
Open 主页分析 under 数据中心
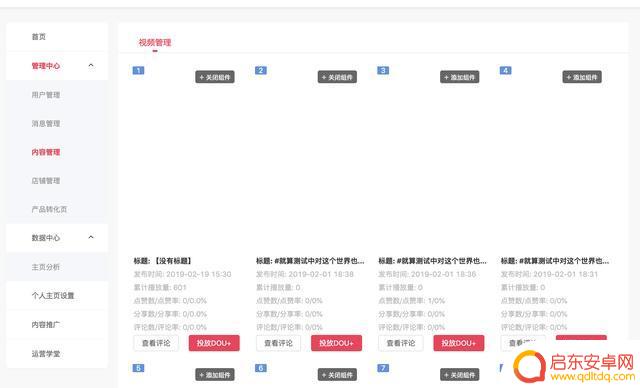point(46,267)
